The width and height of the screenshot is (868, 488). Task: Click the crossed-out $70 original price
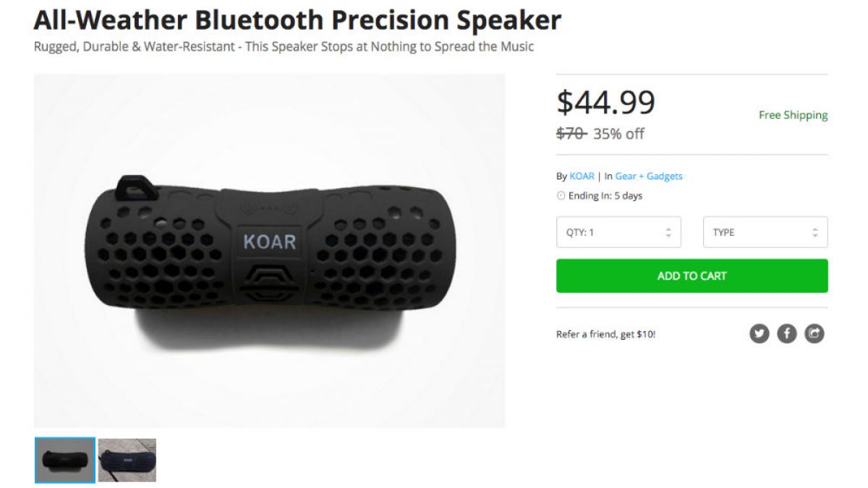571,134
